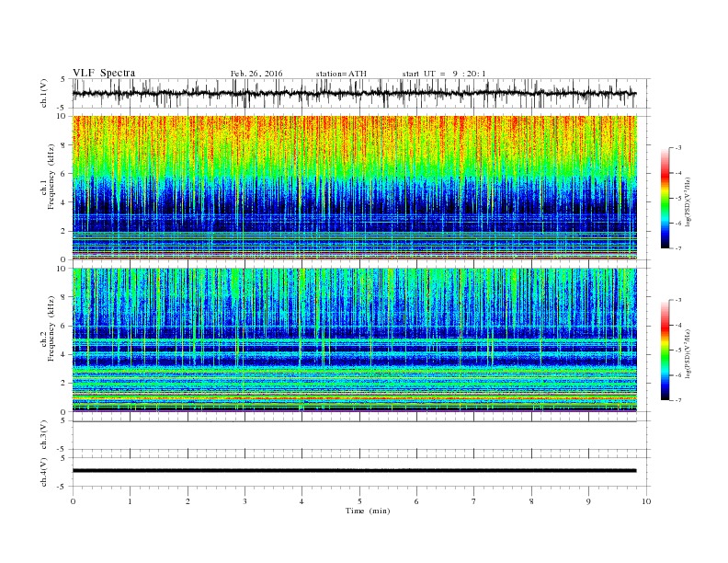The image size is (728, 563).
Task: Select the "Time (min)" axis label
Action: point(368,511)
